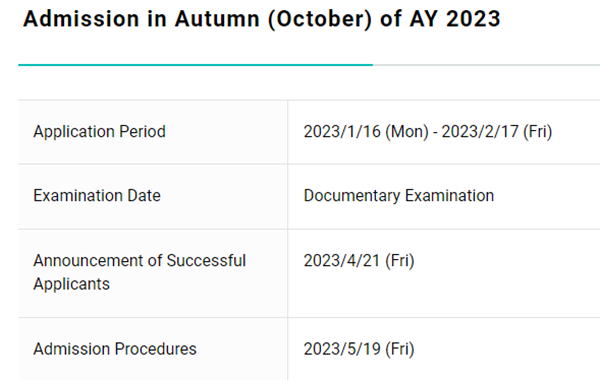Image resolution: width=600 pixels, height=380 pixels.
Task: Click the teal underline below the heading
Action: pyautogui.click(x=196, y=65)
